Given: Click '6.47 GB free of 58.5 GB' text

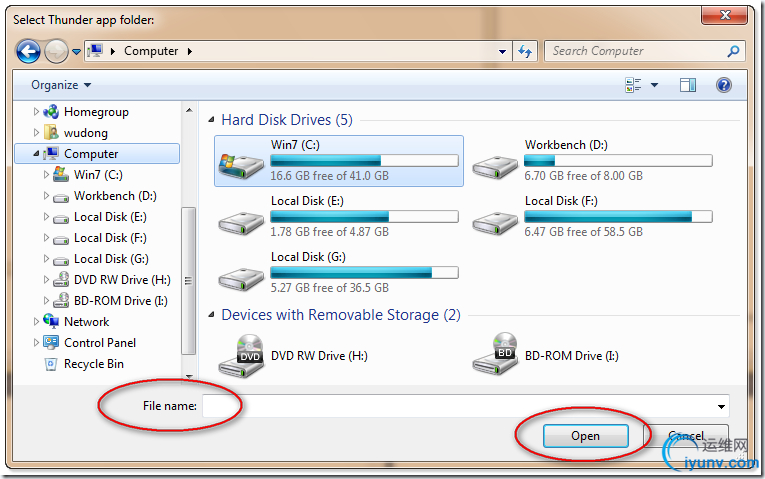Looking at the screenshot, I should [584, 232].
